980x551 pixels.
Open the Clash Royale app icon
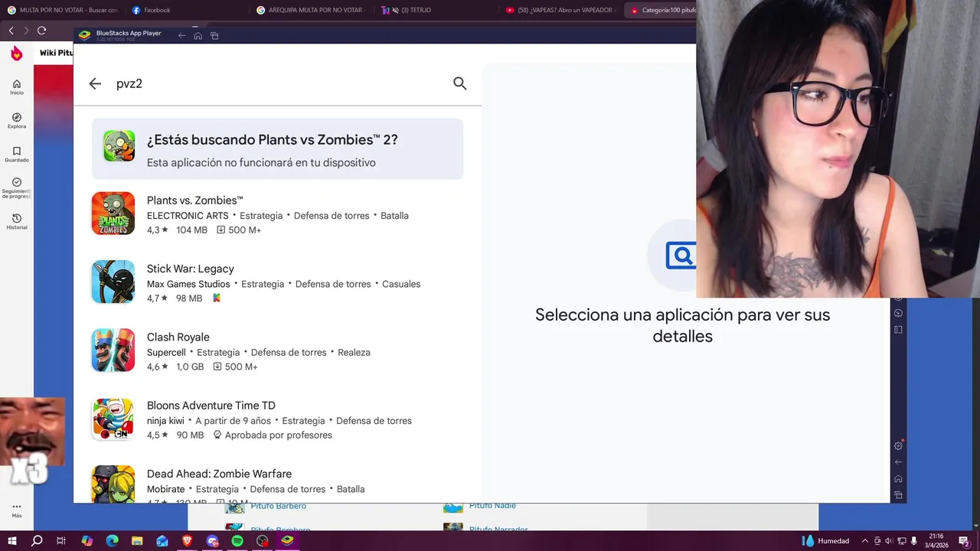113,350
